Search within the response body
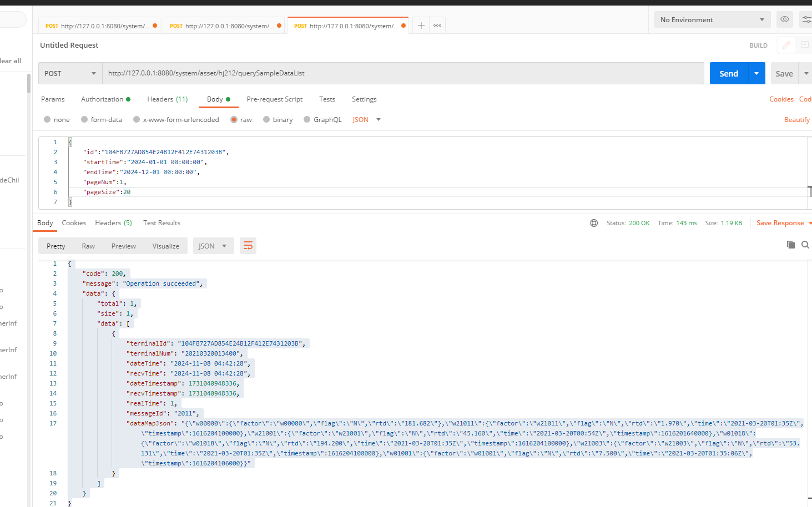Screen dimensions: 812x507 pos(805,245)
